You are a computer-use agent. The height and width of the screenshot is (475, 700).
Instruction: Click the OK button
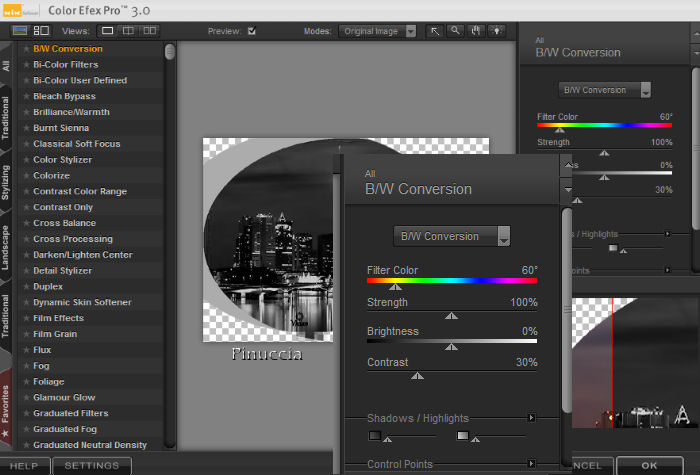pyautogui.click(x=650, y=466)
